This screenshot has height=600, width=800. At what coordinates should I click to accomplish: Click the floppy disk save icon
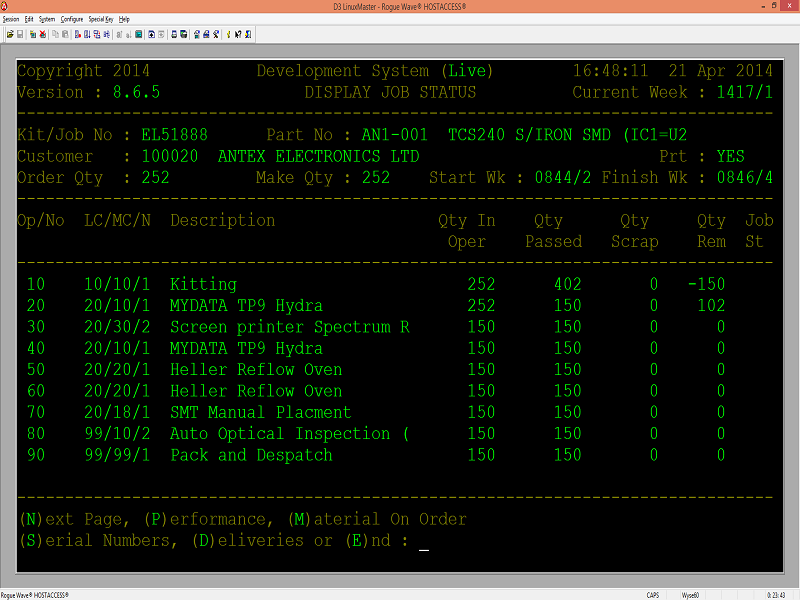(x=20, y=34)
